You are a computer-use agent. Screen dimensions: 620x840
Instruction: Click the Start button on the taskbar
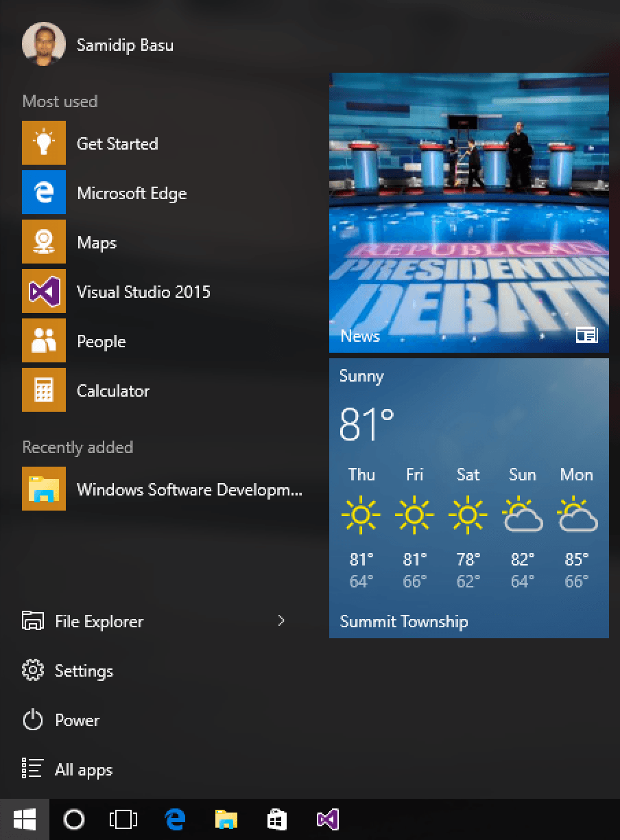tap(25, 819)
